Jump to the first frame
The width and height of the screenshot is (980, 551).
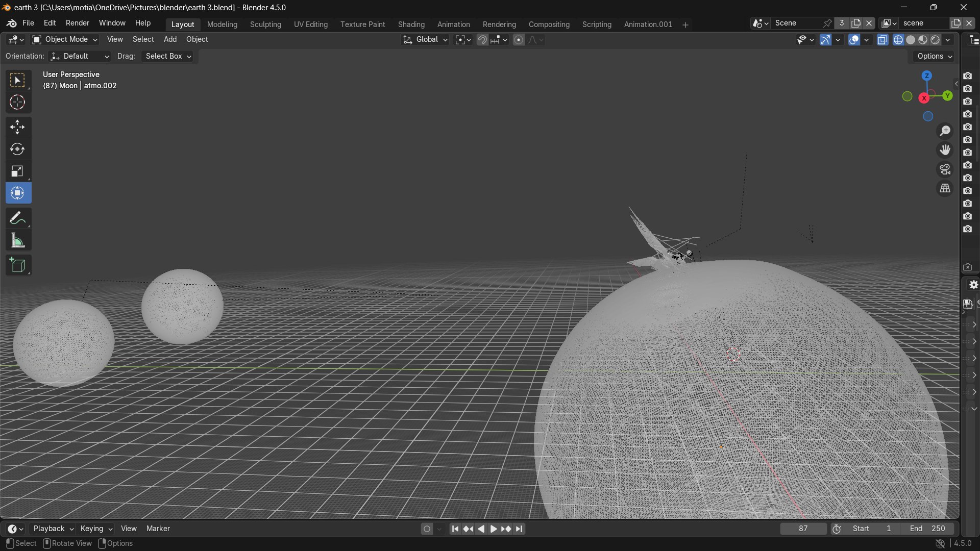tap(455, 529)
